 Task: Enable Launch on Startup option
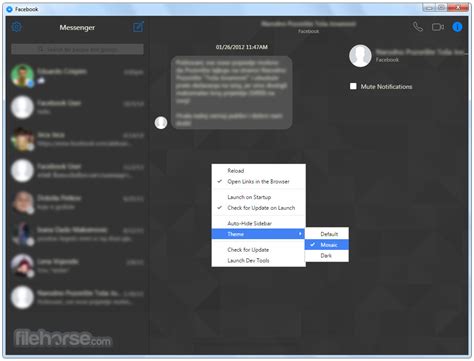(x=258, y=197)
